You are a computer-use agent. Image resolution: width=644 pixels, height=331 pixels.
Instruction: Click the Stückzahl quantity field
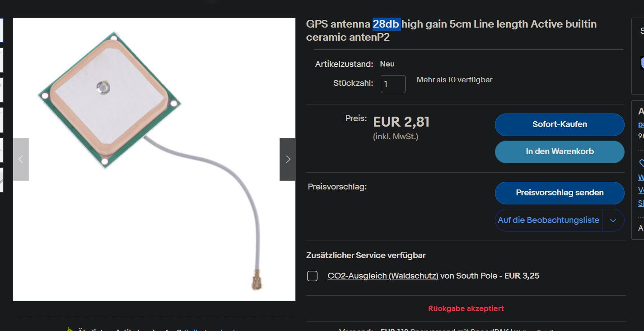(393, 84)
